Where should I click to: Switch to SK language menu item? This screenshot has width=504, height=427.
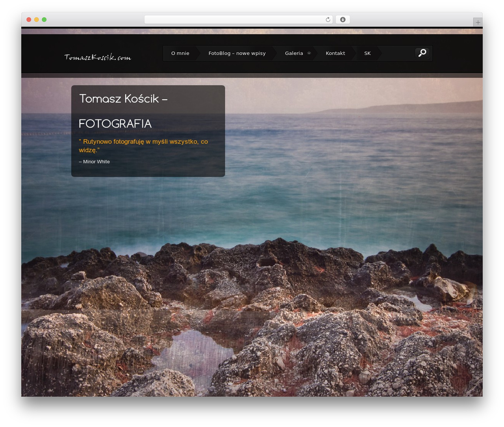367,53
